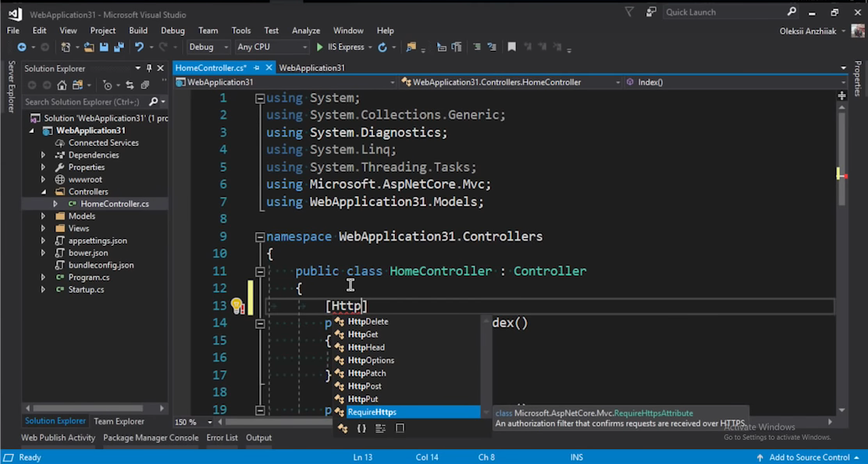The height and width of the screenshot is (464, 868).
Task: Click the New Project toolbar icon
Action: 66,48
